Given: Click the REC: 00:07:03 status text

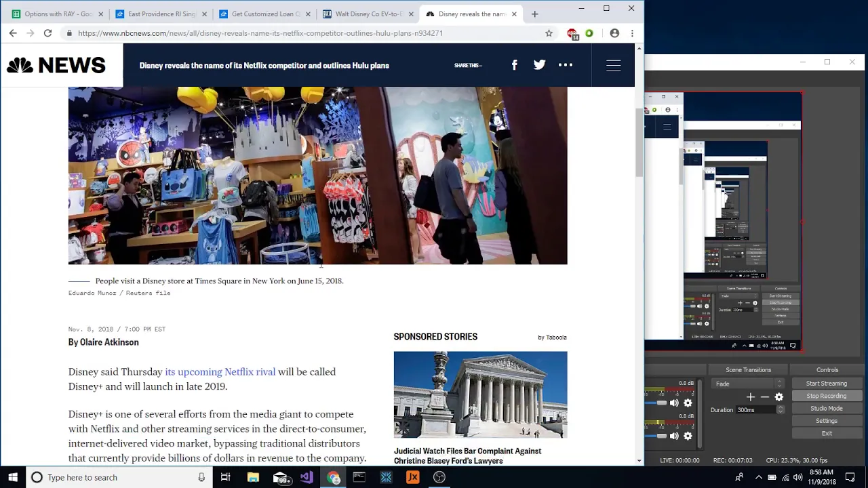Looking at the screenshot, I should point(732,460).
